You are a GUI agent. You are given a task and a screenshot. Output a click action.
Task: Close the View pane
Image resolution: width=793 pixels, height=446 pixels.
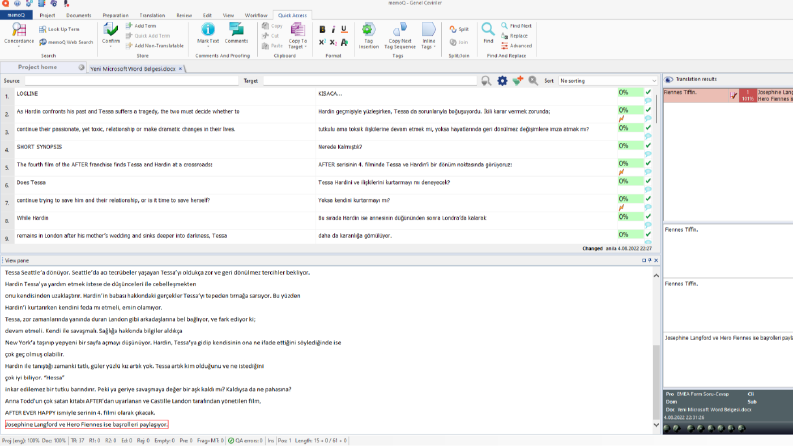(656, 260)
